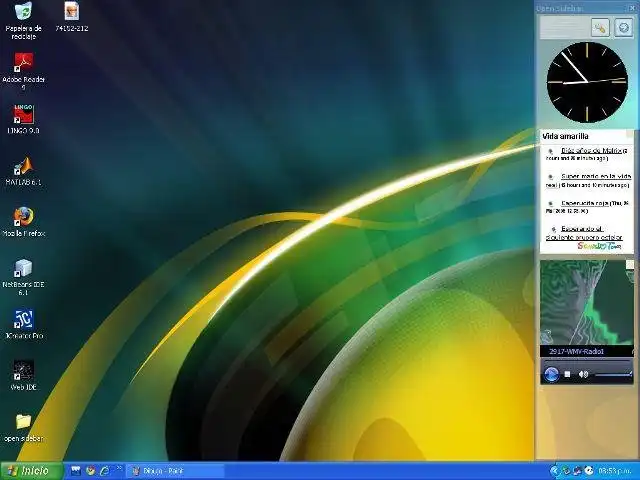Select the open sidebar folder icon
This screenshot has width=640, height=480.
pyautogui.click(x=23, y=428)
